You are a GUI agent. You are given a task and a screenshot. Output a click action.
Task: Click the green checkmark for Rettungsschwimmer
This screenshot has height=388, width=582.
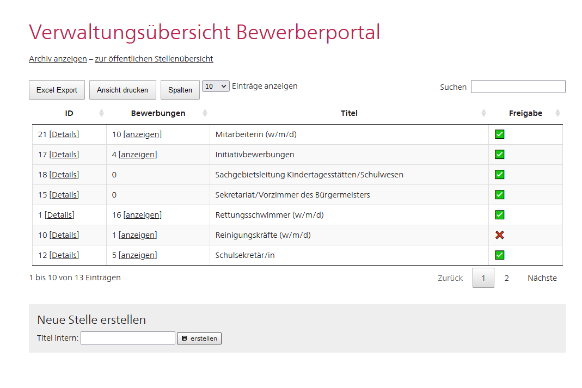click(x=499, y=215)
